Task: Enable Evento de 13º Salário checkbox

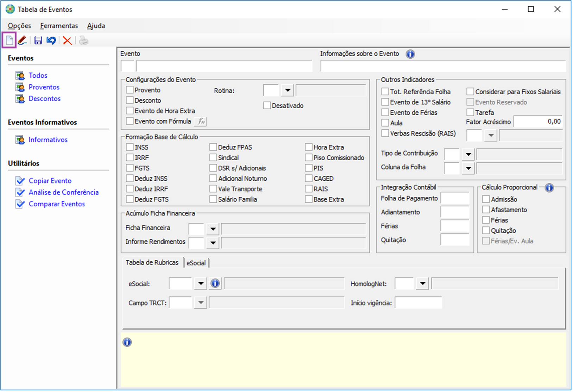Action: pyautogui.click(x=385, y=102)
